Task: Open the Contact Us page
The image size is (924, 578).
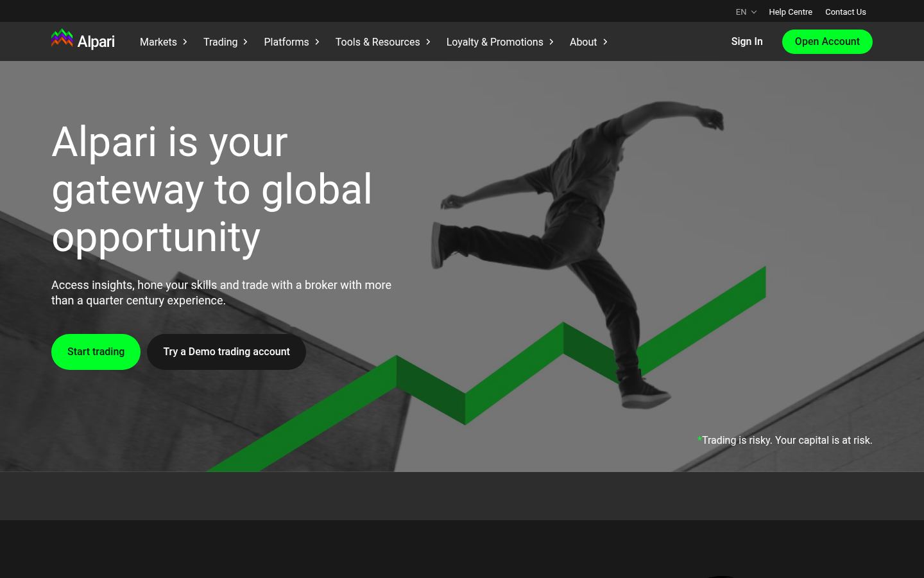Action: (846, 12)
